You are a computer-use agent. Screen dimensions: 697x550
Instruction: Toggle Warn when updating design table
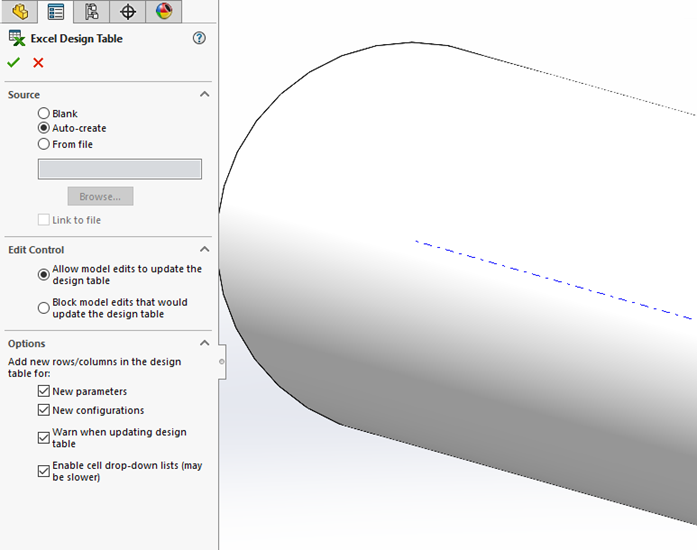[x=44, y=438]
